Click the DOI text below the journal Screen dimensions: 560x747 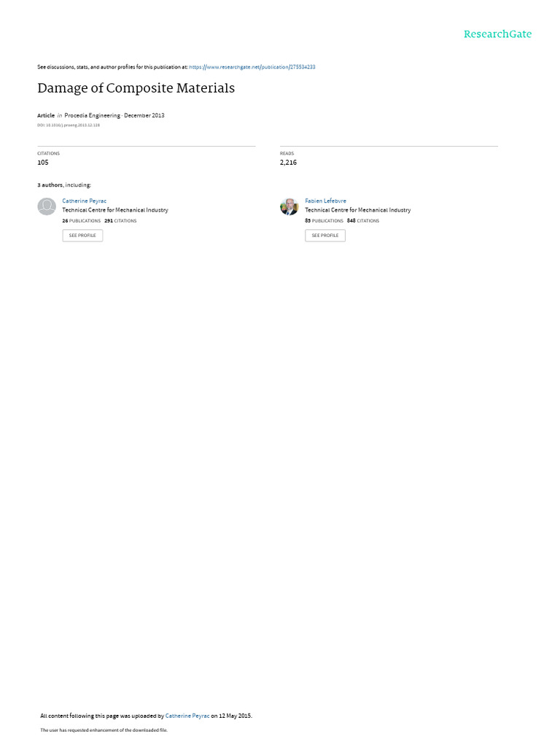click(69, 125)
